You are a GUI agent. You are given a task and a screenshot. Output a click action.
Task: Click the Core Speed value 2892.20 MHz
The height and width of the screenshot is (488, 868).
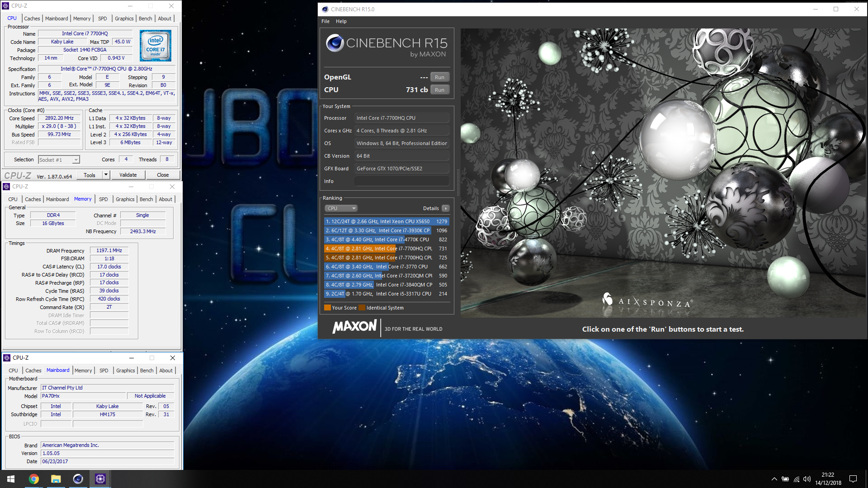[x=59, y=118]
